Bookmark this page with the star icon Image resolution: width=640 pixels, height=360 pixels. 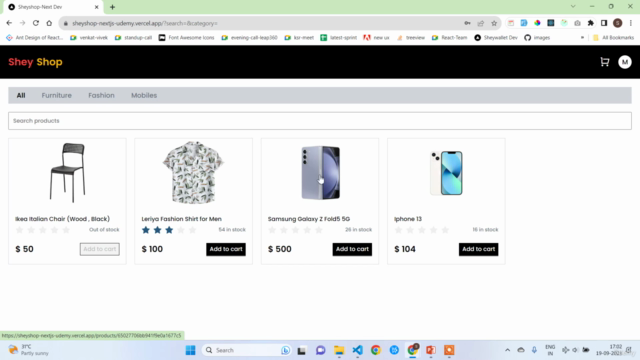[x=494, y=23]
